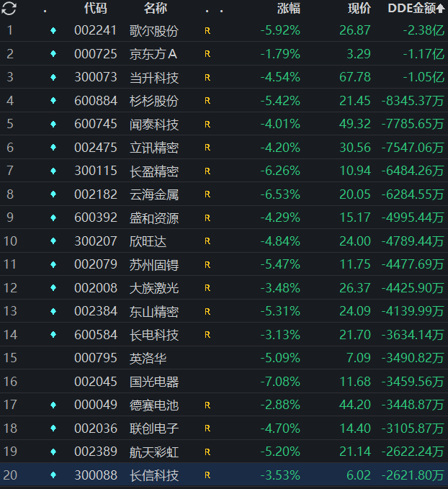Click change value -7.08%
The height and width of the screenshot is (489, 448).
point(280,382)
